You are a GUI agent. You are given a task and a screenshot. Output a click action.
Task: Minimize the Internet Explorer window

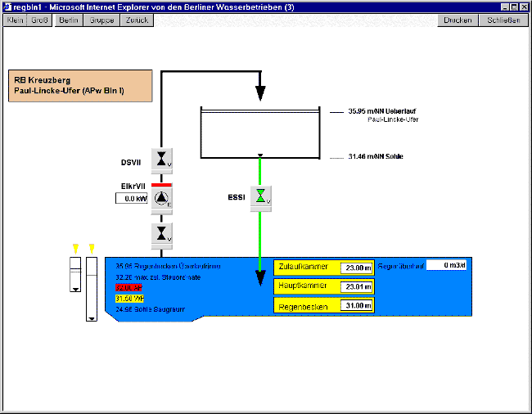click(505, 7)
